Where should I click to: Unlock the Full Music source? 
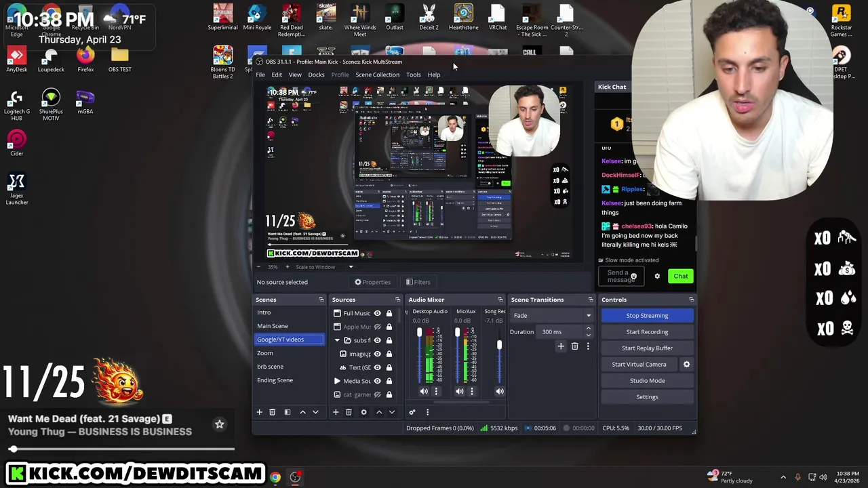(x=389, y=313)
